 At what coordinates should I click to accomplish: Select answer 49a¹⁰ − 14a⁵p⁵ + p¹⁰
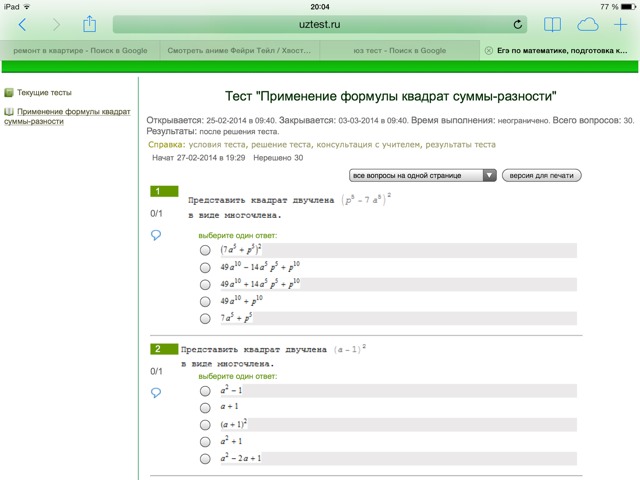[205, 267]
